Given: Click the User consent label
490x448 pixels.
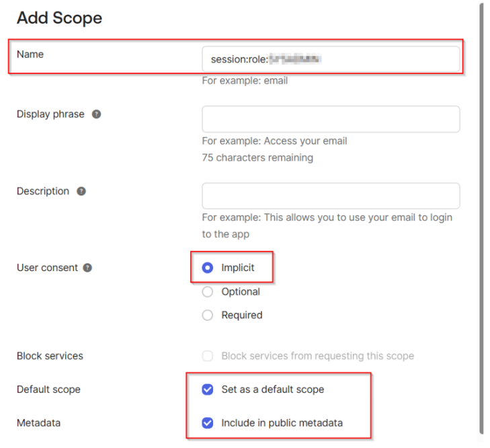Looking at the screenshot, I should pyautogui.click(x=47, y=268).
